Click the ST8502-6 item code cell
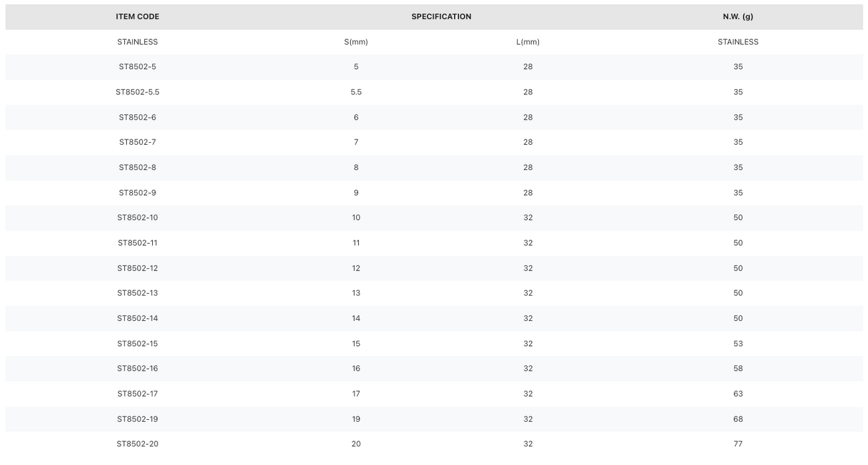This screenshot has height=465, width=868. [x=138, y=118]
